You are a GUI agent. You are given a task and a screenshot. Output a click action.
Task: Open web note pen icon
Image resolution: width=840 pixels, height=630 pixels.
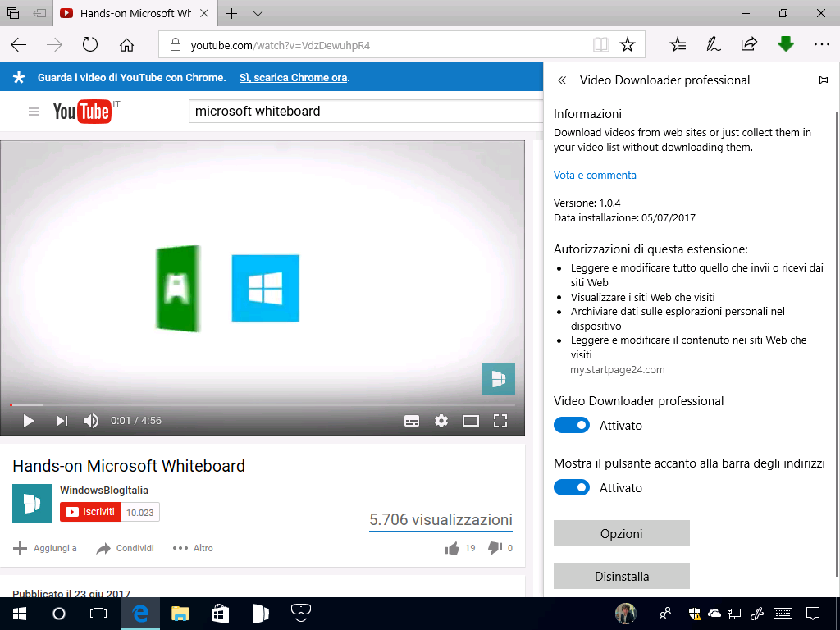click(713, 44)
